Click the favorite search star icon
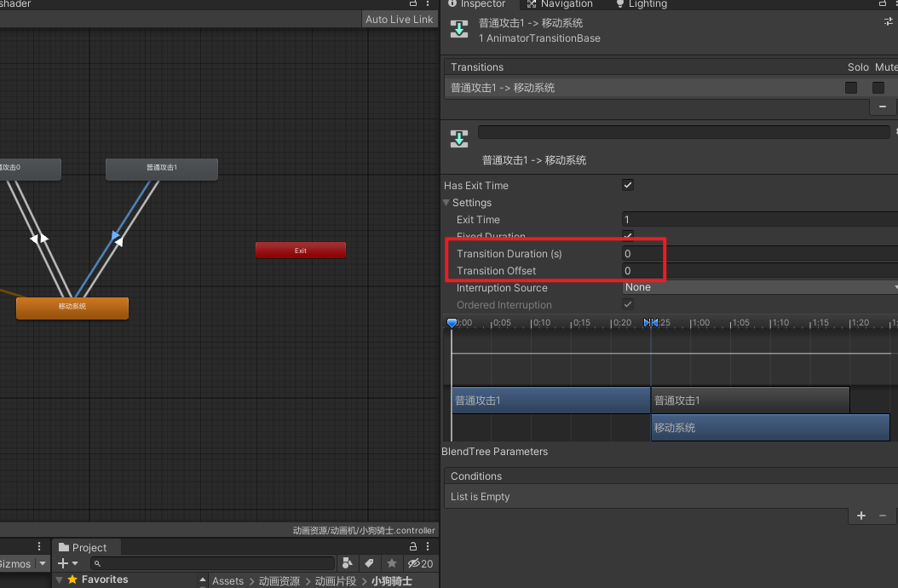The width and height of the screenshot is (898, 588). point(392,563)
